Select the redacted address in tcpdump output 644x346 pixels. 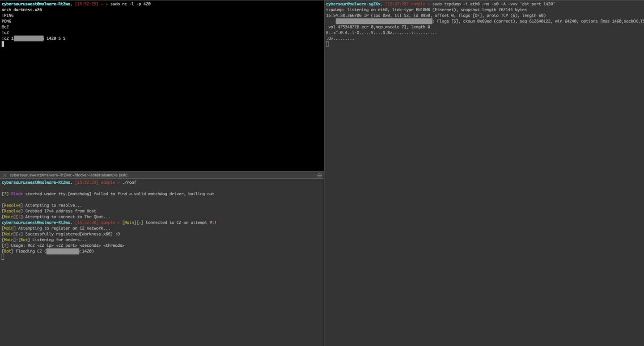[x=384, y=21]
